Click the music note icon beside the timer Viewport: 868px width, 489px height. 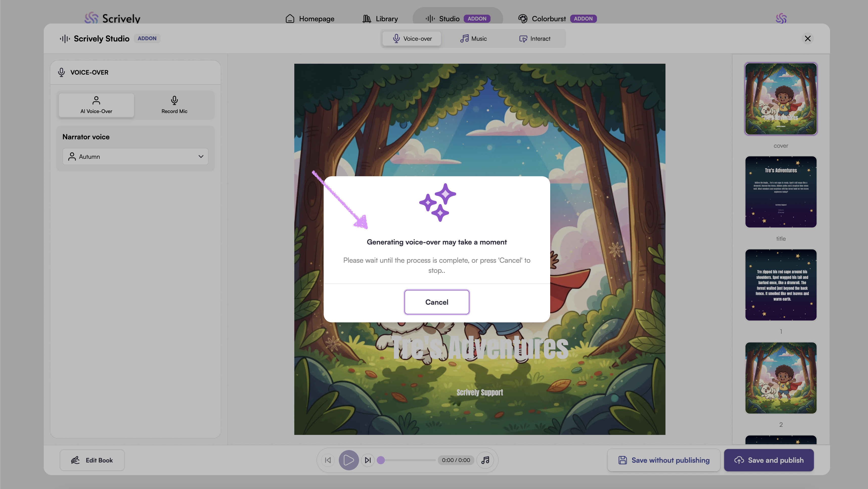pyautogui.click(x=485, y=460)
